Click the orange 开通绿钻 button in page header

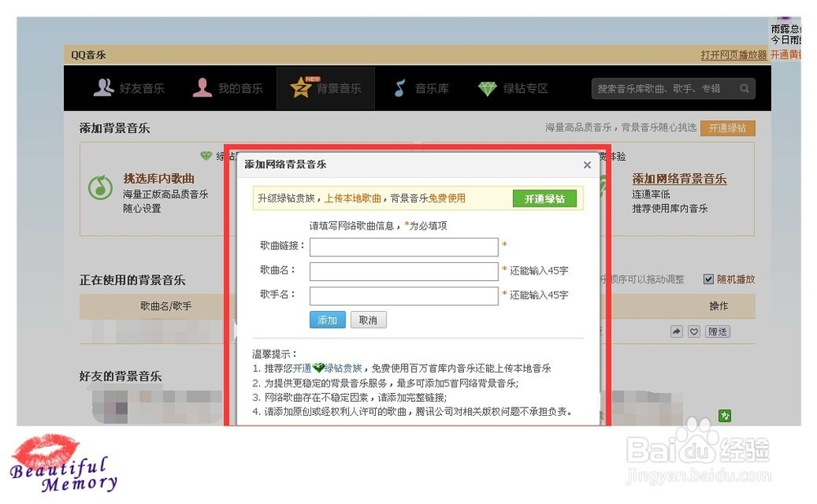click(727, 127)
